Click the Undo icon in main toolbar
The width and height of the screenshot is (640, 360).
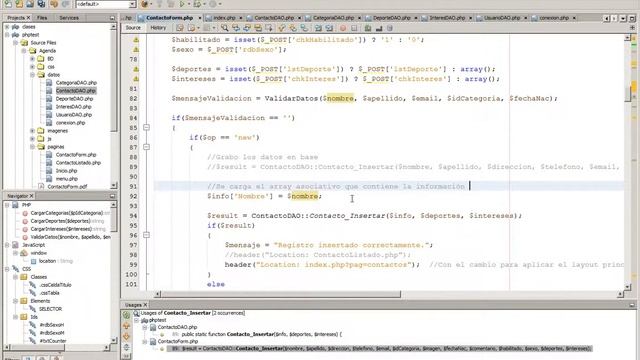click(x=54, y=4)
